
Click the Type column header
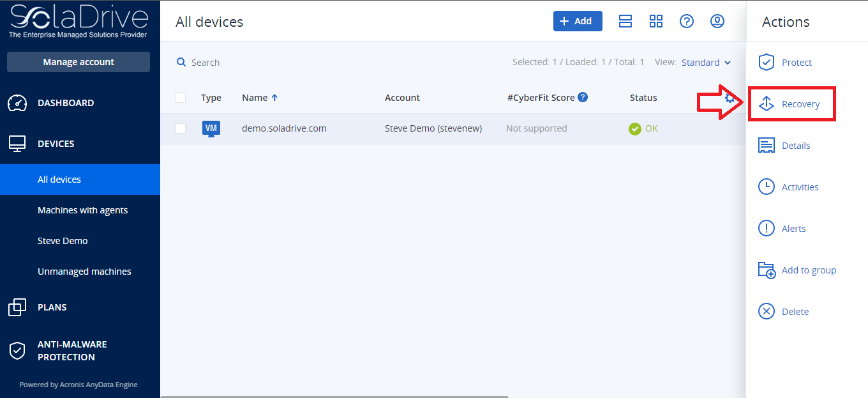(211, 98)
